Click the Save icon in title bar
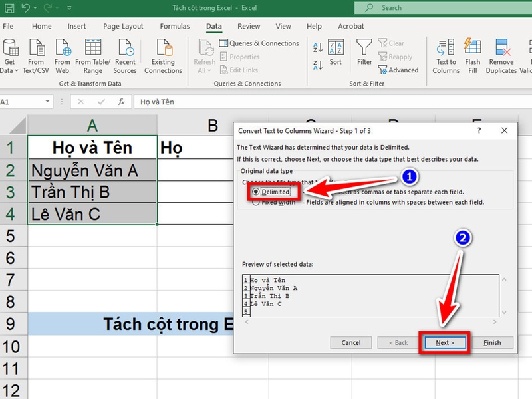 pos(9,8)
